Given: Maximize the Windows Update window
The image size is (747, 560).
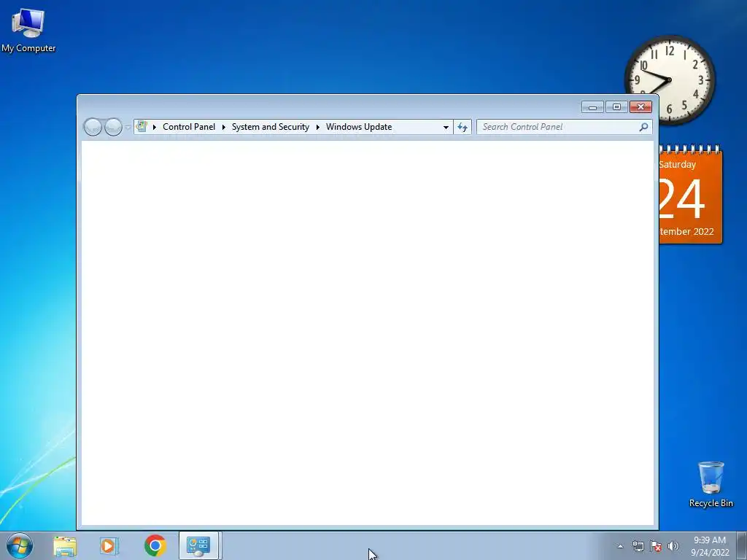Looking at the screenshot, I should [x=616, y=106].
